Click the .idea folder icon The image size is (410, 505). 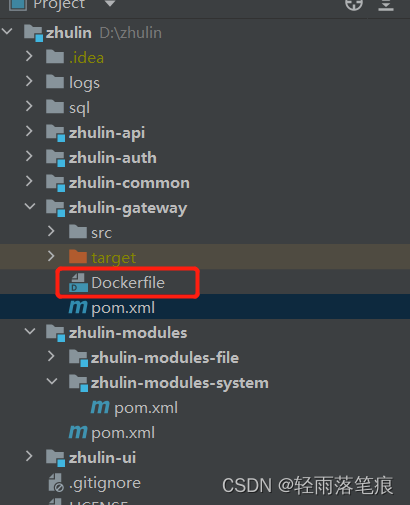coord(55,57)
